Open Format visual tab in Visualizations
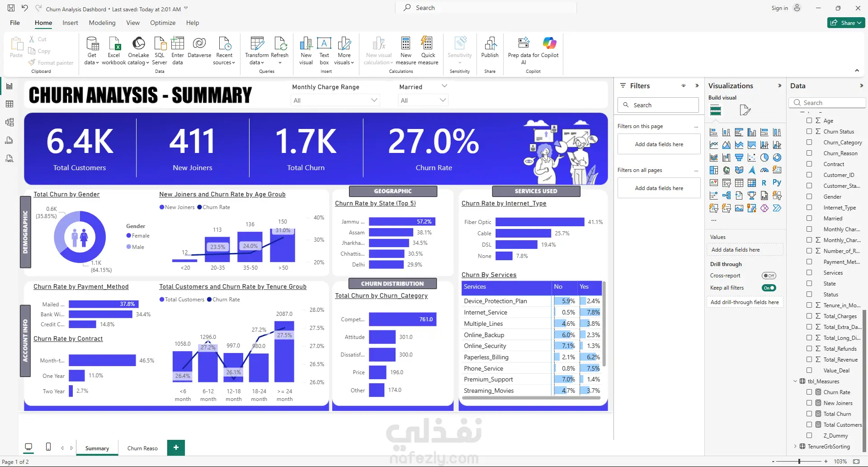 click(x=745, y=110)
